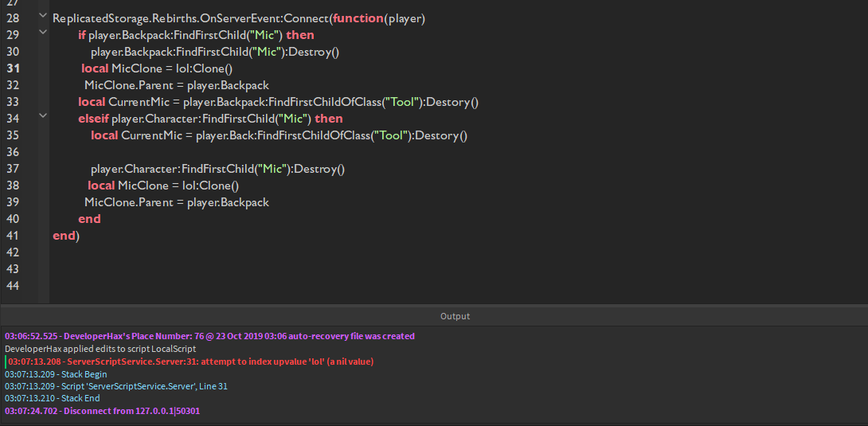Collapse the elseif block on line 34
The width and height of the screenshot is (868, 426).
tap(43, 116)
